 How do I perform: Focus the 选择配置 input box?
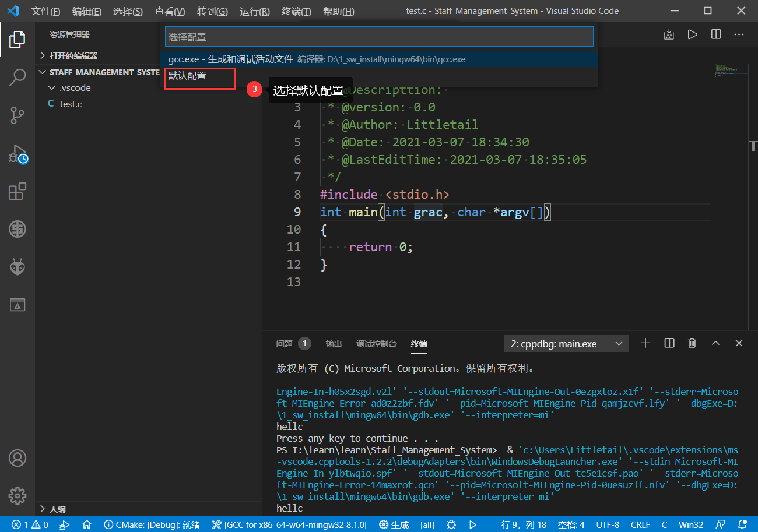coord(379,37)
